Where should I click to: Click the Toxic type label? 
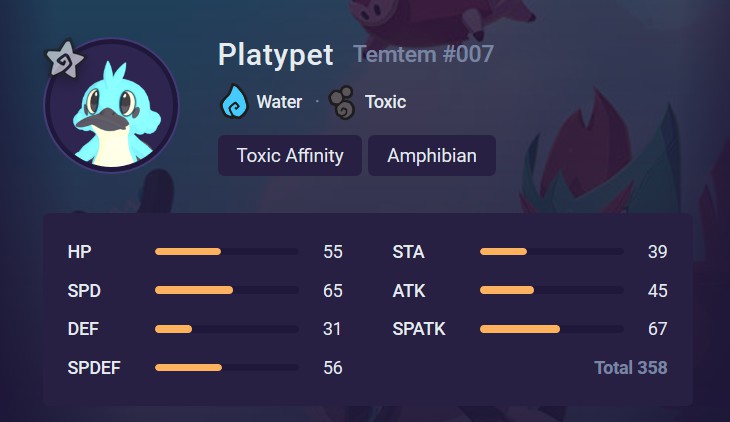click(385, 102)
